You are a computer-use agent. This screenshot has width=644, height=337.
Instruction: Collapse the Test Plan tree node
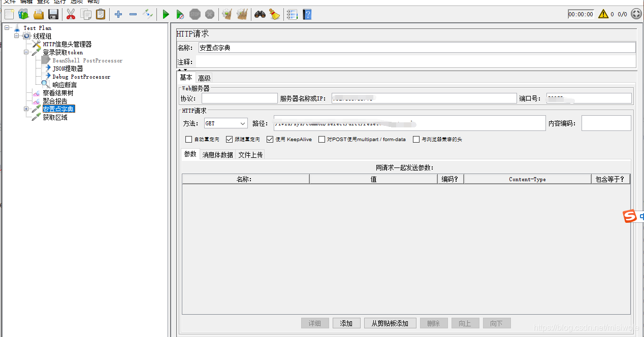coord(7,28)
